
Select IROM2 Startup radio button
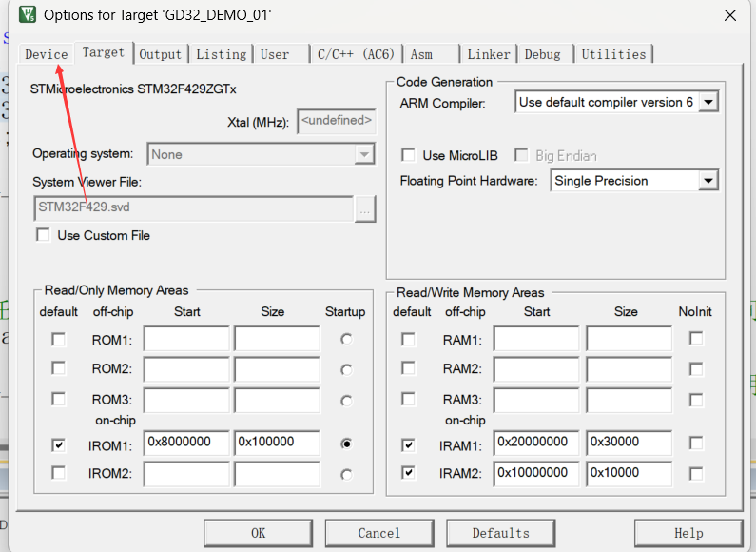pyautogui.click(x=346, y=475)
